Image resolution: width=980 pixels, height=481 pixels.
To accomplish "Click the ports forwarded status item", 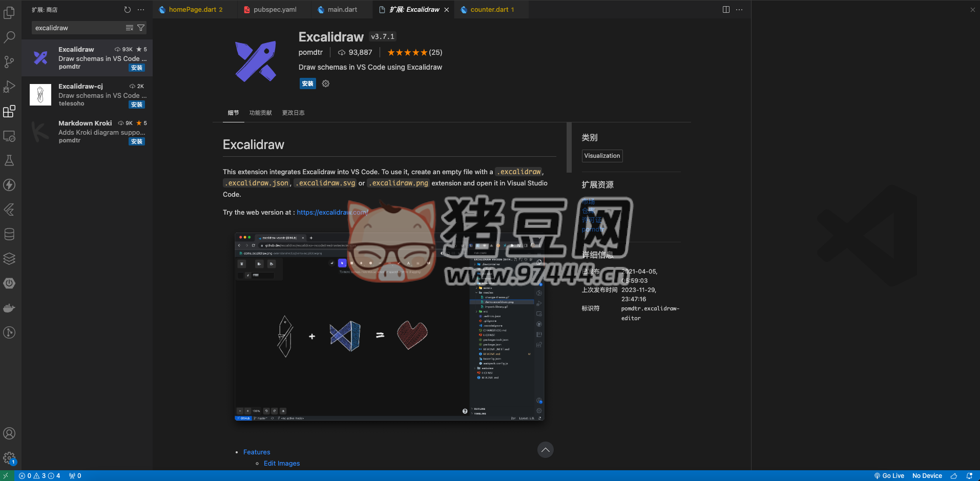I will click(x=75, y=476).
